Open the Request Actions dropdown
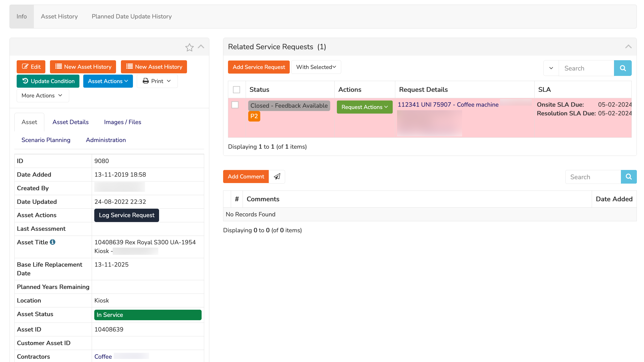The height and width of the screenshot is (362, 644). coord(365,107)
